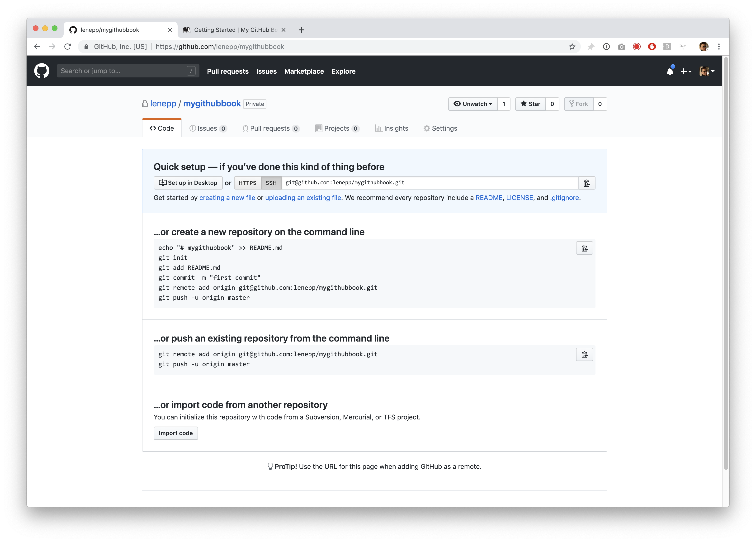Viewport: 756px width, 542px height.
Task: Select the SSH protocol option
Action: coord(271,183)
